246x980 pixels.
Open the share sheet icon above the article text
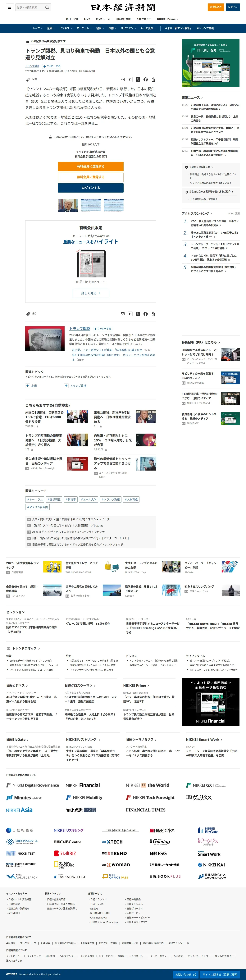pyautogui.click(x=153, y=80)
